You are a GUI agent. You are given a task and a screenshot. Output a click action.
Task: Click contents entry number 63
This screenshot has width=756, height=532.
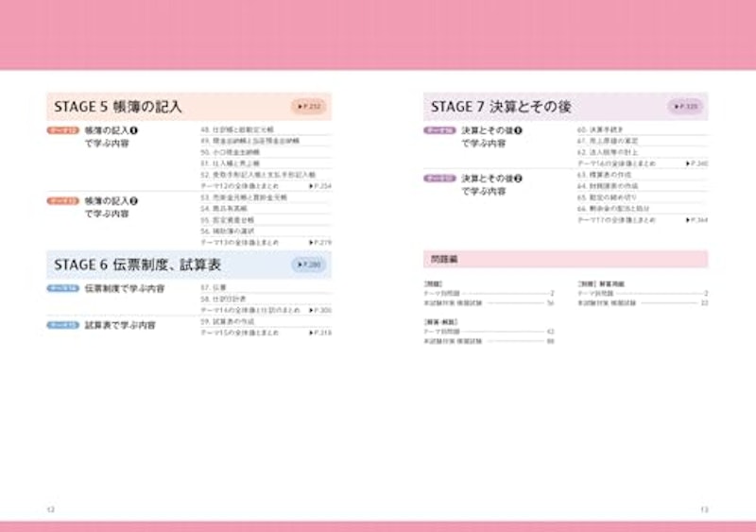pos(604,175)
